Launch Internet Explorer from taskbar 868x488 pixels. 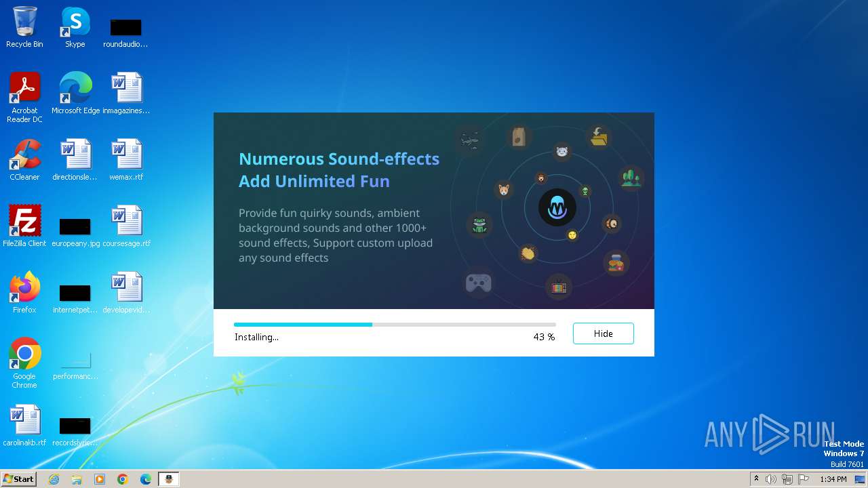coord(54,479)
